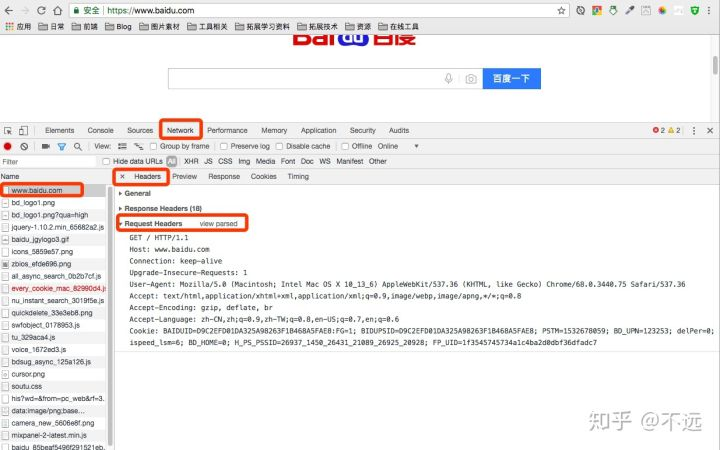Close the request details pane
720x450 pixels.
pos(122,176)
